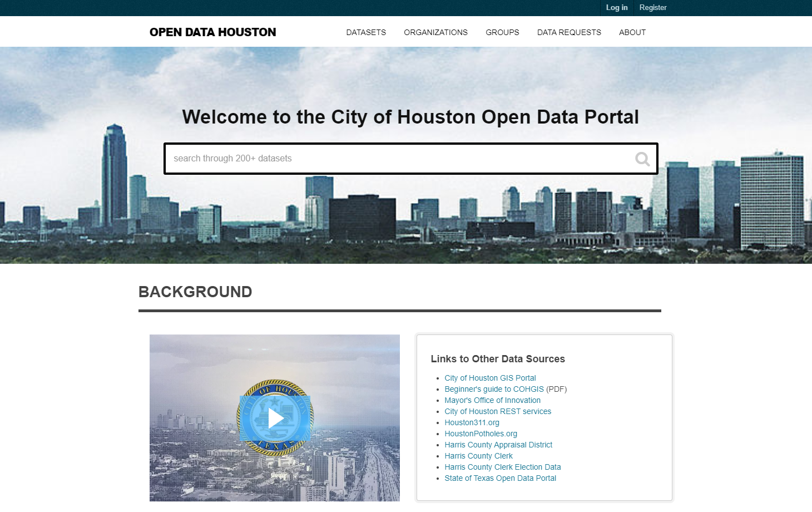The width and height of the screenshot is (812, 512).
Task: Open the HoustonPotholes.org link
Action: tap(481, 434)
